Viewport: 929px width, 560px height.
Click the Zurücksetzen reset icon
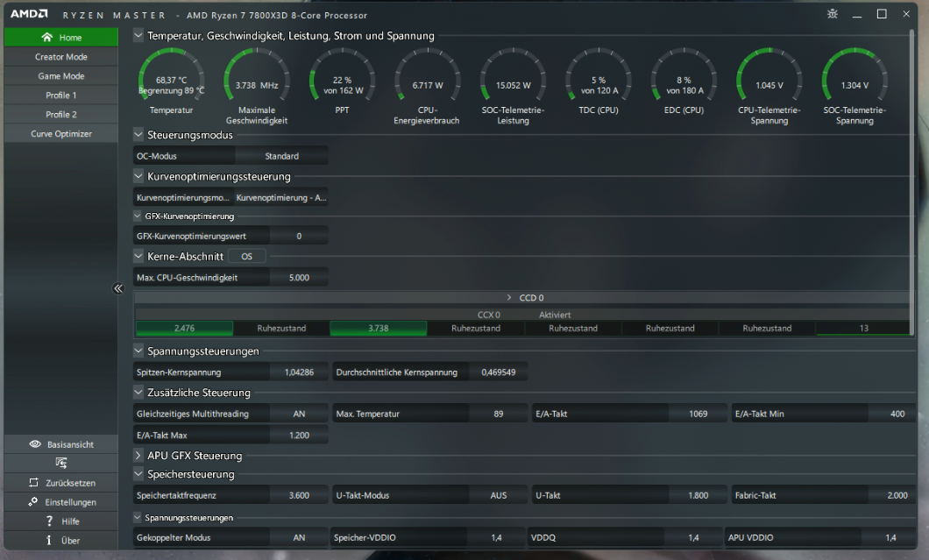pyautogui.click(x=34, y=482)
